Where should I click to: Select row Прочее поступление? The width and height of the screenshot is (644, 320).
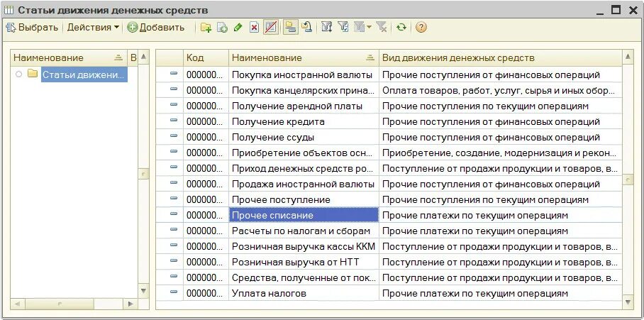coord(389,199)
